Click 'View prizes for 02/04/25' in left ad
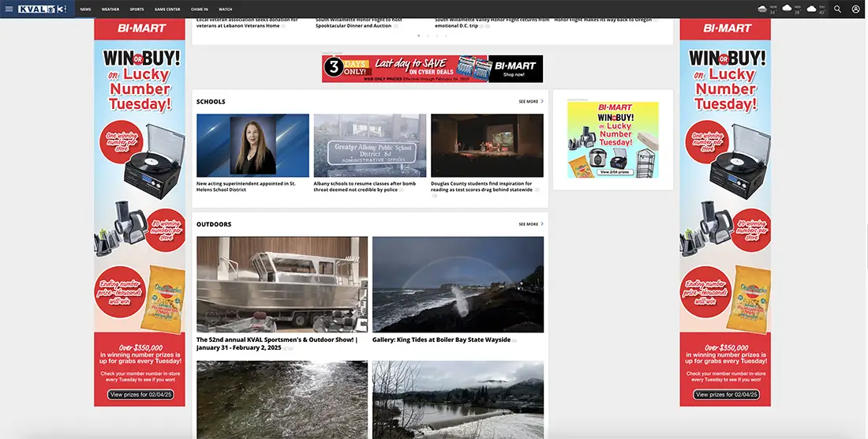Viewport: 868px width, 439px height. (140, 395)
